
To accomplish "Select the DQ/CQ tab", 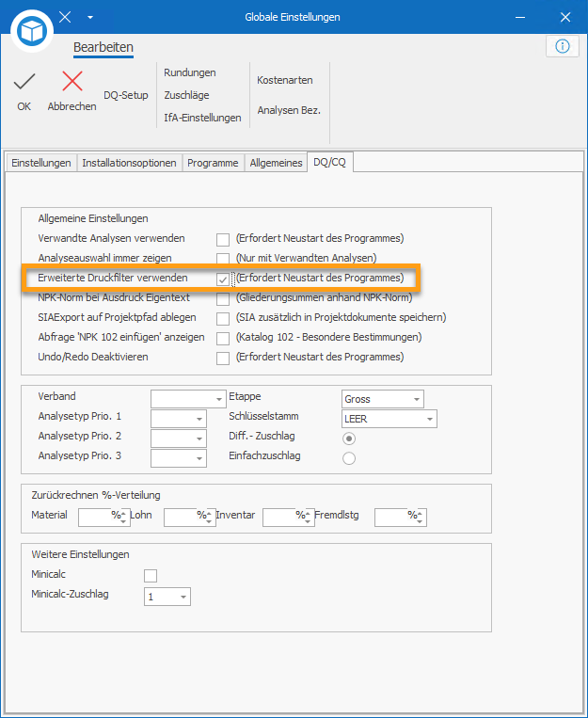I will pyautogui.click(x=329, y=162).
